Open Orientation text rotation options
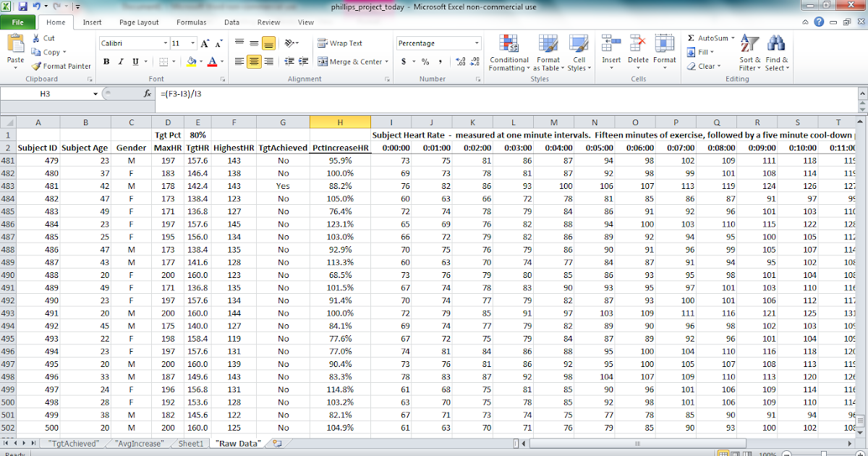 tap(292, 43)
